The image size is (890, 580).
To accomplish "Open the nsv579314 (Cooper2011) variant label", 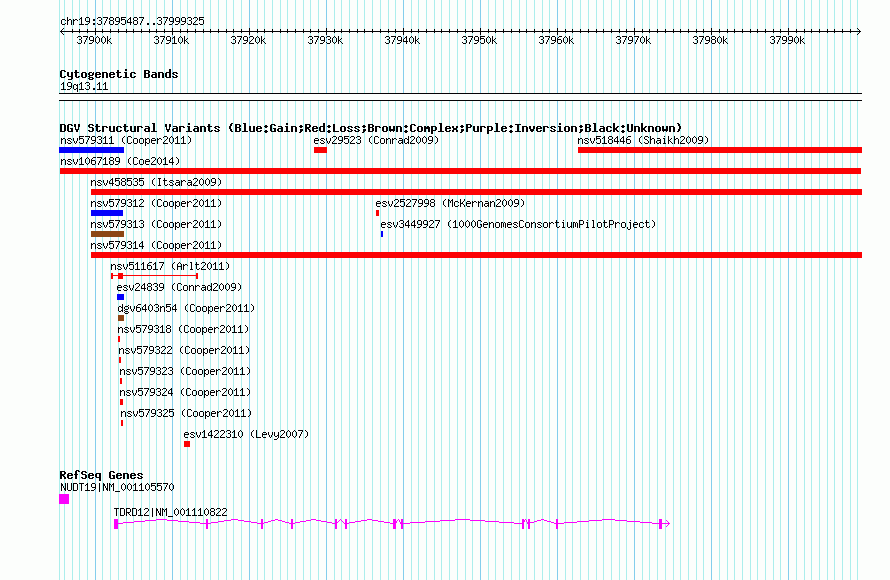I will pos(156,245).
